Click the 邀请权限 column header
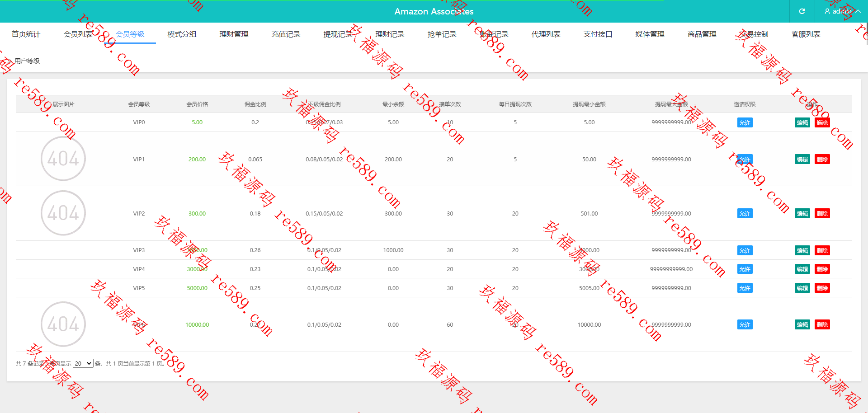Image resolution: width=868 pixels, height=413 pixels. [745, 104]
